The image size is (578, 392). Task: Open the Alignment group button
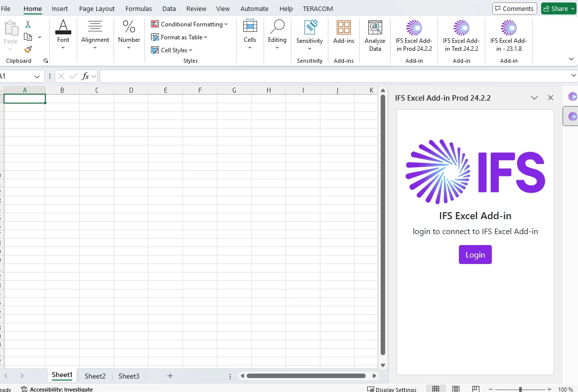[95, 34]
